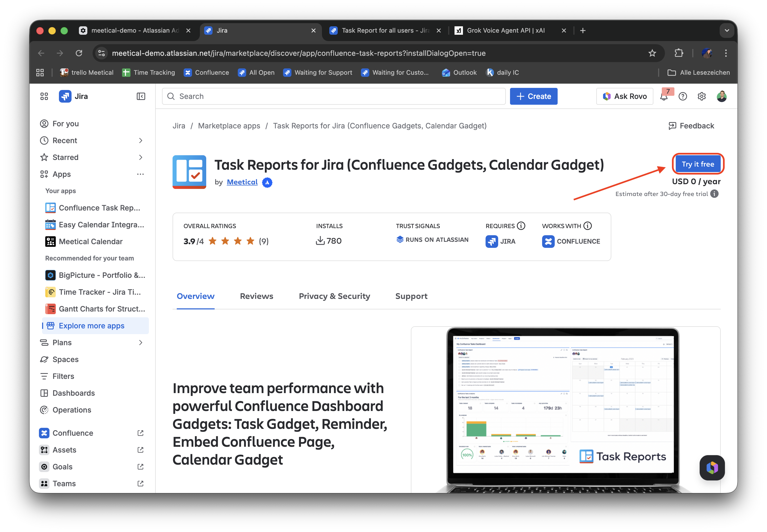
Task: Click the Jira search field
Action: coord(334,96)
